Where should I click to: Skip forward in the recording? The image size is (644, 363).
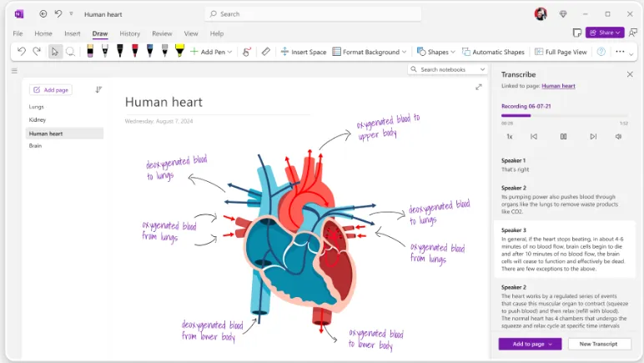593,136
